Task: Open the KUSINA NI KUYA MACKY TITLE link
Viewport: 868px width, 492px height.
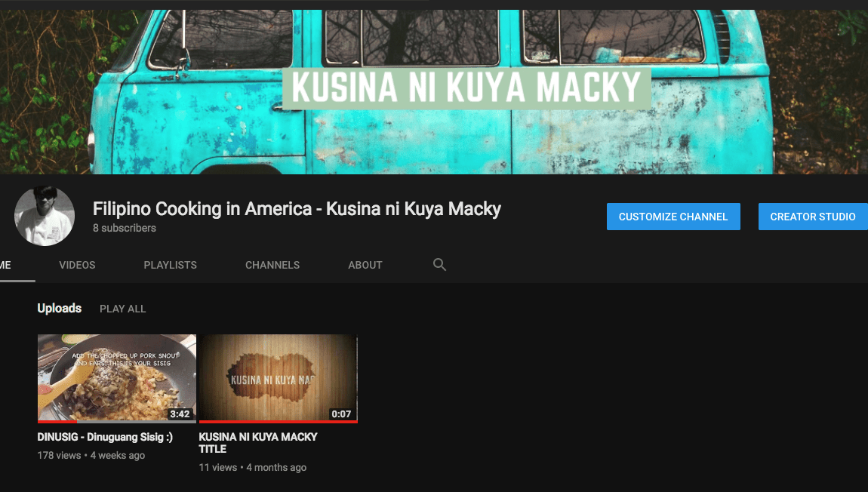Action: pos(258,443)
